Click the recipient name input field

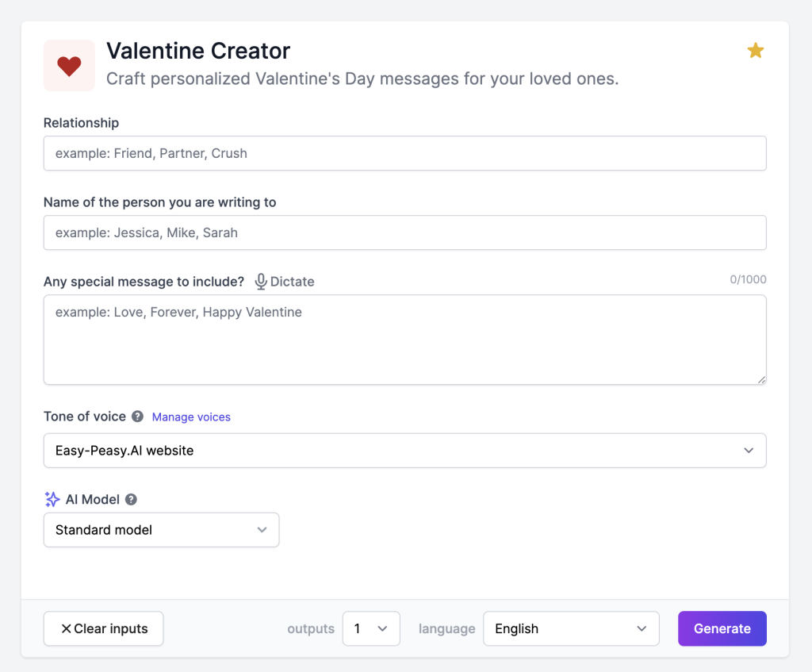(404, 232)
